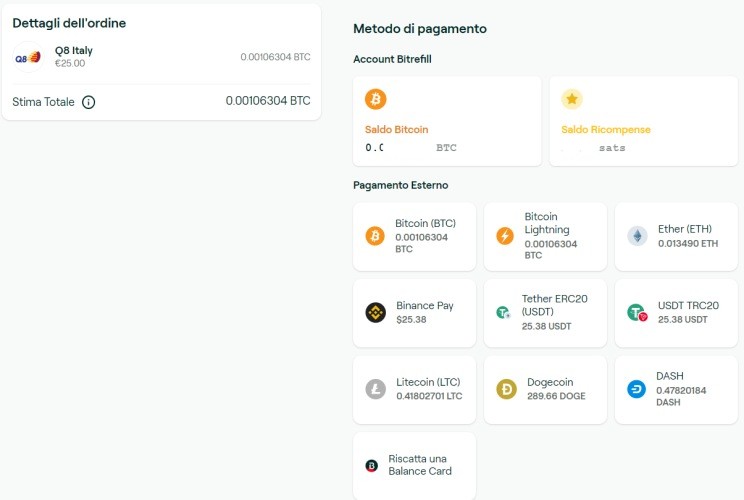The width and height of the screenshot is (744, 500).
Task: Click the total 0.00106304 BTC amount
Action: (x=268, y=101)
